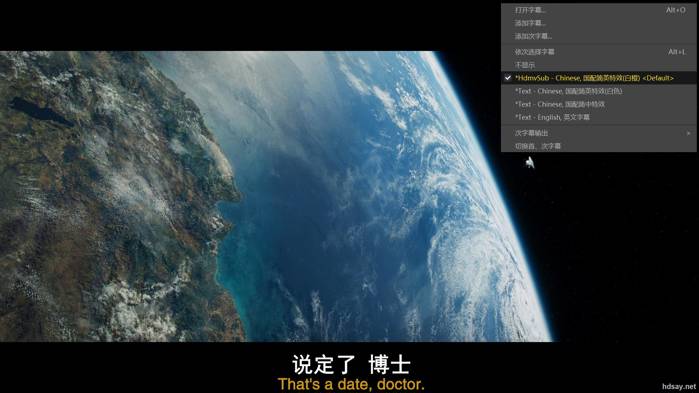Click the English subtitle That's a date, doctor

click(351, 384)
